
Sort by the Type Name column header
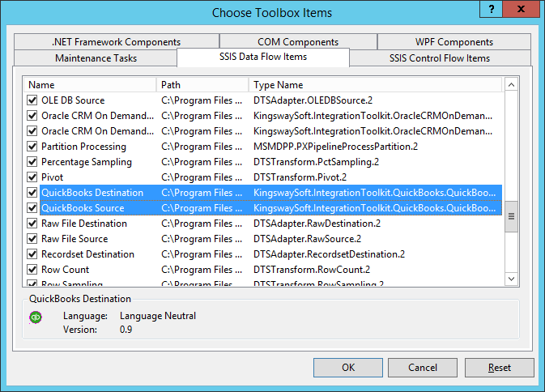(x=376, y=85)
